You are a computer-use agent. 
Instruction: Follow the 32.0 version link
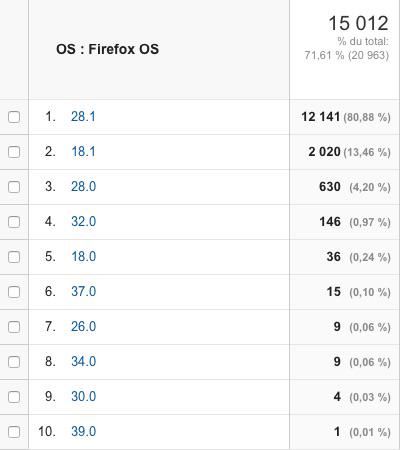pos(83,222)
